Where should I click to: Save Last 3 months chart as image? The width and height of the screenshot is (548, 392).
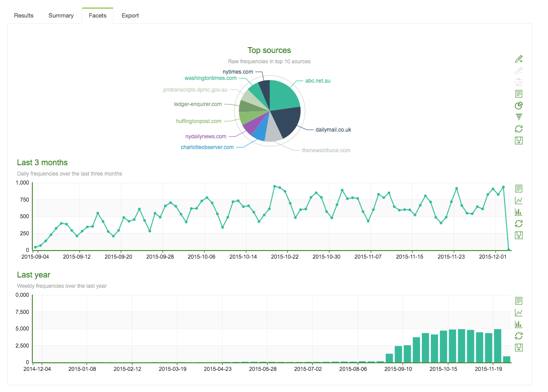click(519, 235)
